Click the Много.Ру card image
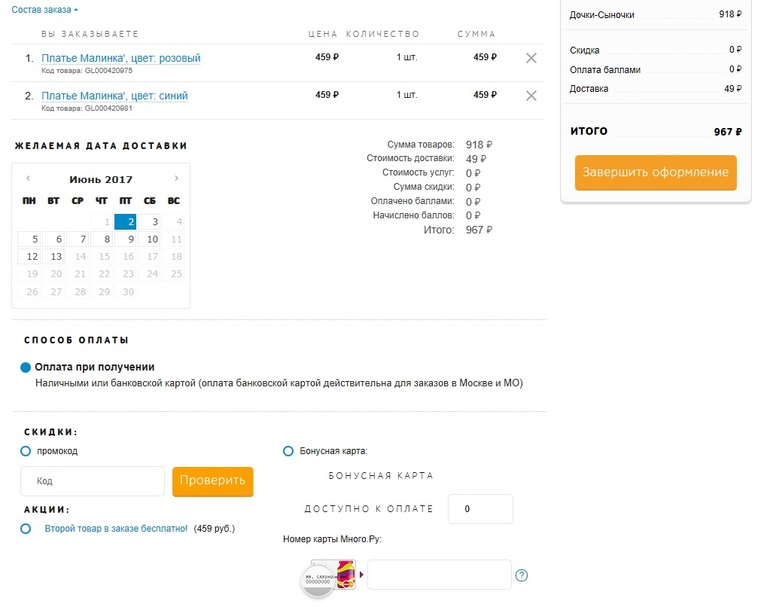The height and width of the screenshot is (607, 770). tap(331, 576)
